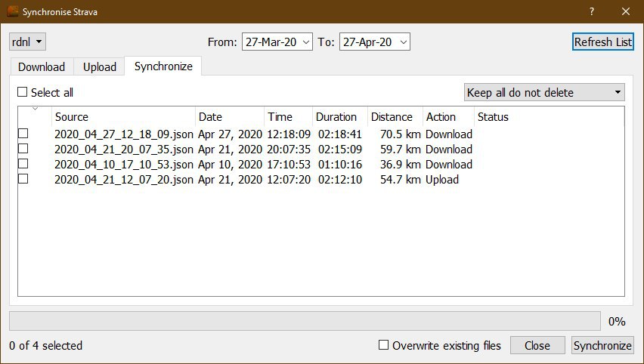The height and width of the screenshot is (364, 644).
Task: Sort by the Source column header
Action: [x=124, y=117]
